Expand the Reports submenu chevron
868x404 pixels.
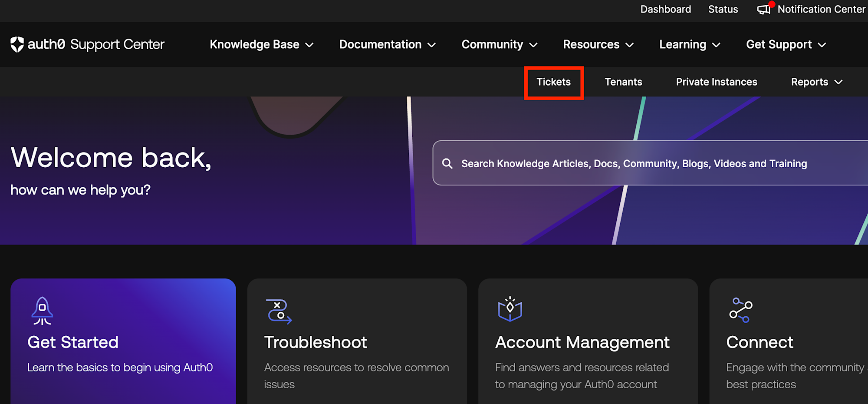[838, 82]
